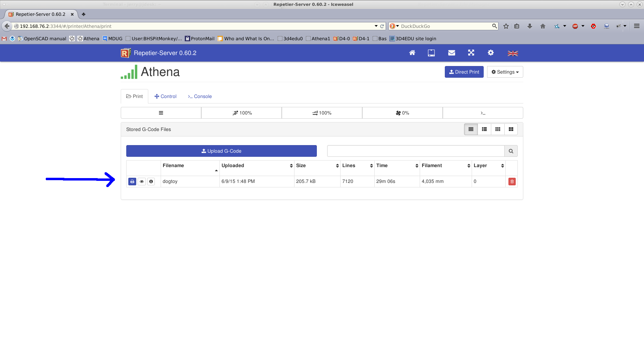Delete dogtoy using the red trash icon
This screenshot has width=644, height=360.
click(x=512, y=182)
